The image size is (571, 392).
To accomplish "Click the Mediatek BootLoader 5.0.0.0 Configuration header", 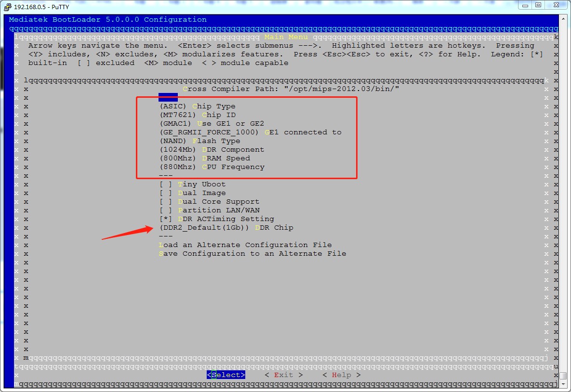I will coord(108,20).
